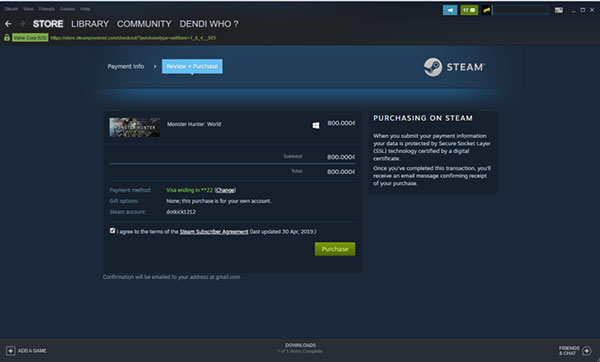
Task: Click the Windows platform icon beside price
Action: coord(316,125)
